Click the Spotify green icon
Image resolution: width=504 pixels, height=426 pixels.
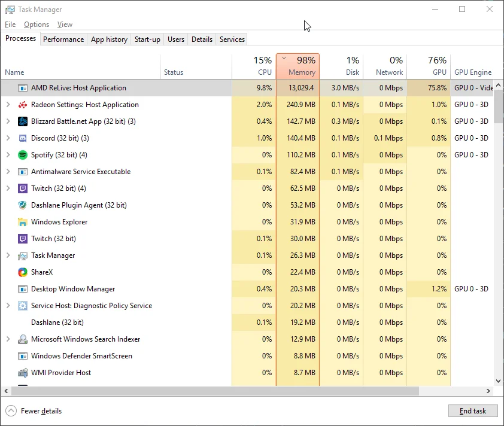(23, 155)
